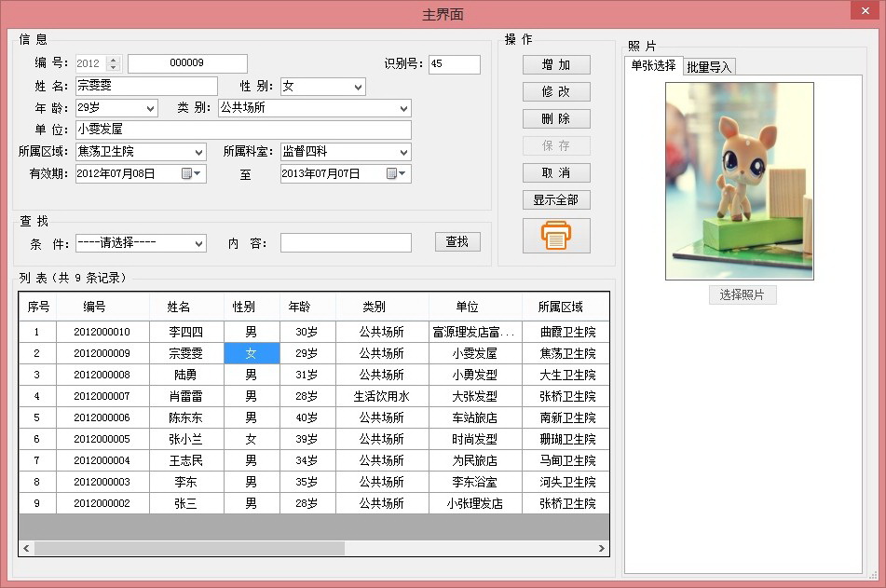Select the name cell 陆勇
Image resolution: width=886 pixels, height=588 pixels.
coord(186,375)
